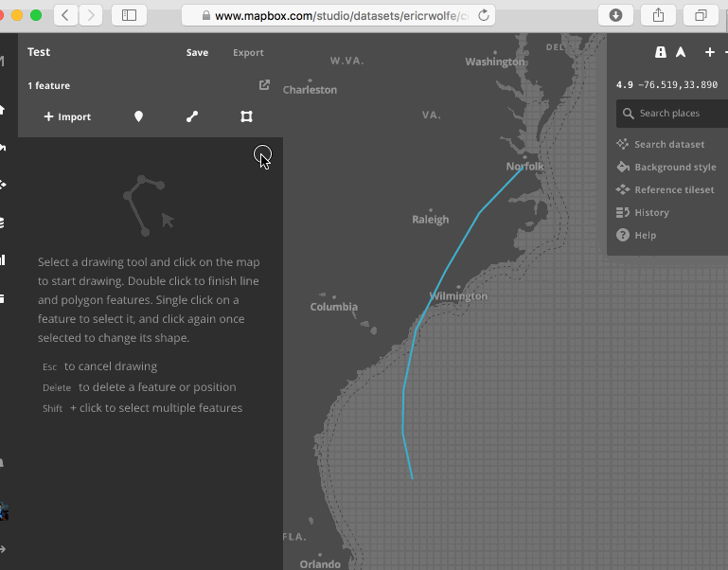The image size is (728, 570).
Task: Go back with the browser back arrow
Action: [x=65, y=15]
